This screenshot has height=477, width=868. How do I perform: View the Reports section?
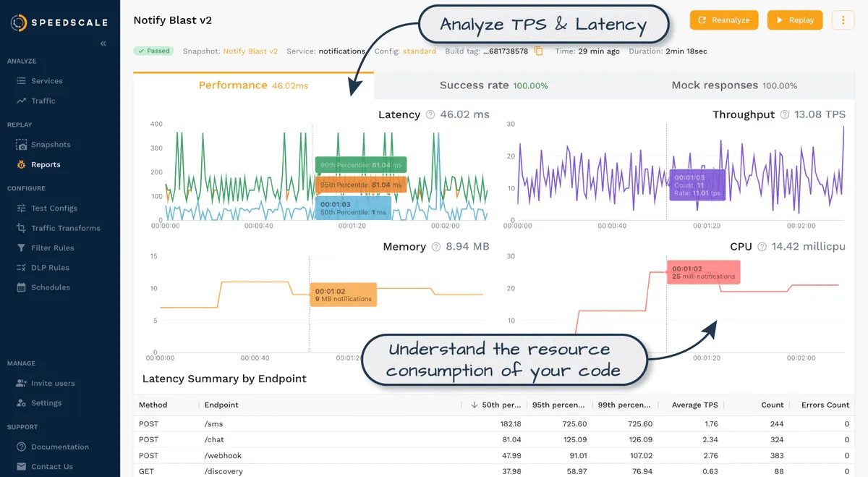[44, 164]
